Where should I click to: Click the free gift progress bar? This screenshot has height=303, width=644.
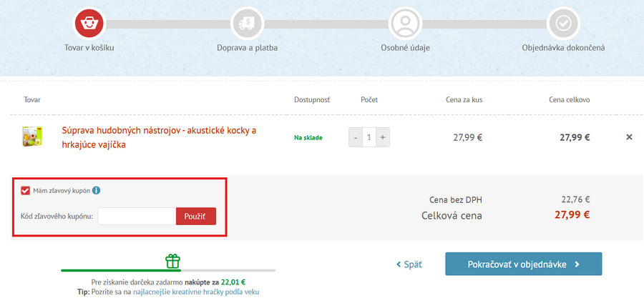point(168,271)
